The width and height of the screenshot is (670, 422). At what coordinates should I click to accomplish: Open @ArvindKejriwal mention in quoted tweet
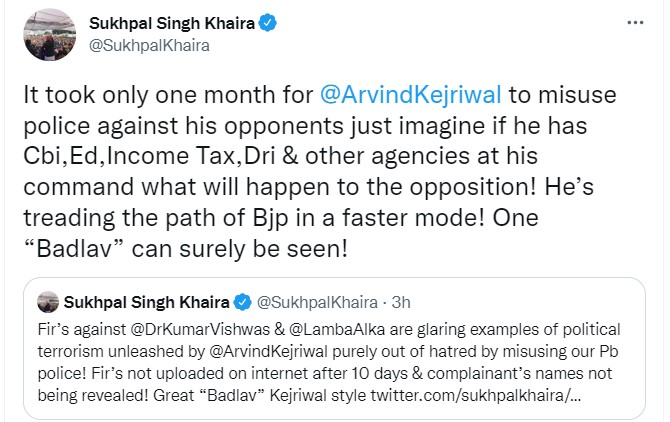click(x=269, y=351)
